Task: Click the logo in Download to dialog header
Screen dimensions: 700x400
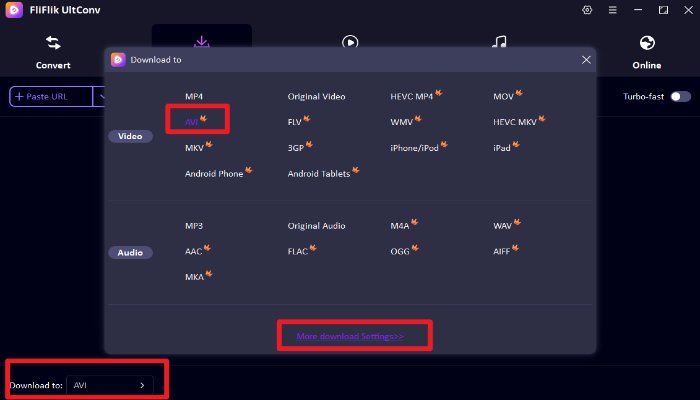Action: pos(118,59)
